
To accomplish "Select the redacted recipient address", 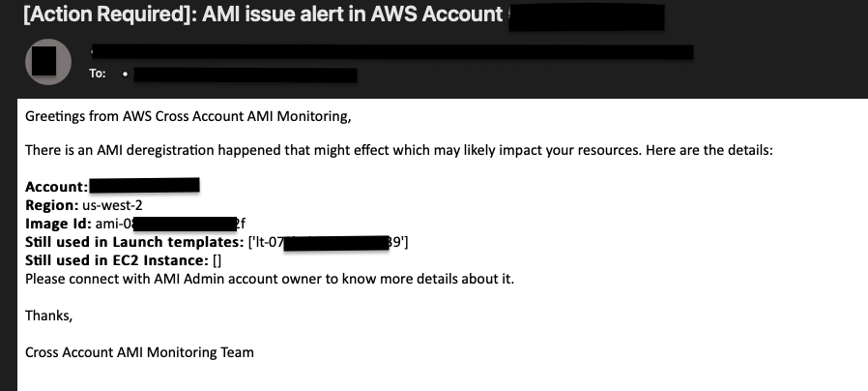I will (x=246, y=75).
